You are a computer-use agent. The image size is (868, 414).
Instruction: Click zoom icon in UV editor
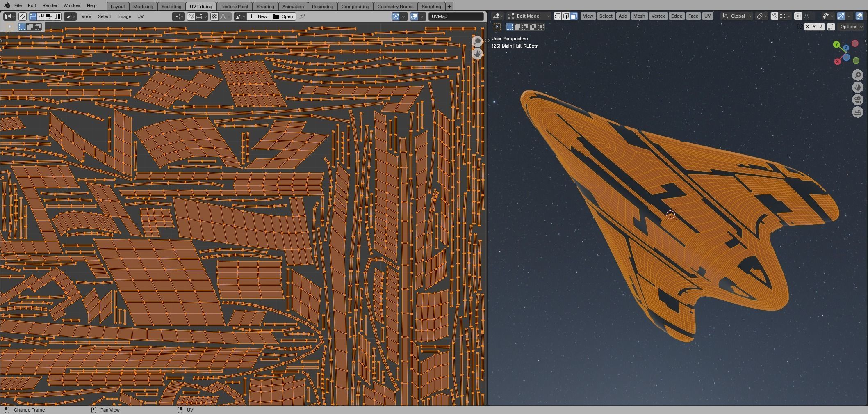pos(477,41)
